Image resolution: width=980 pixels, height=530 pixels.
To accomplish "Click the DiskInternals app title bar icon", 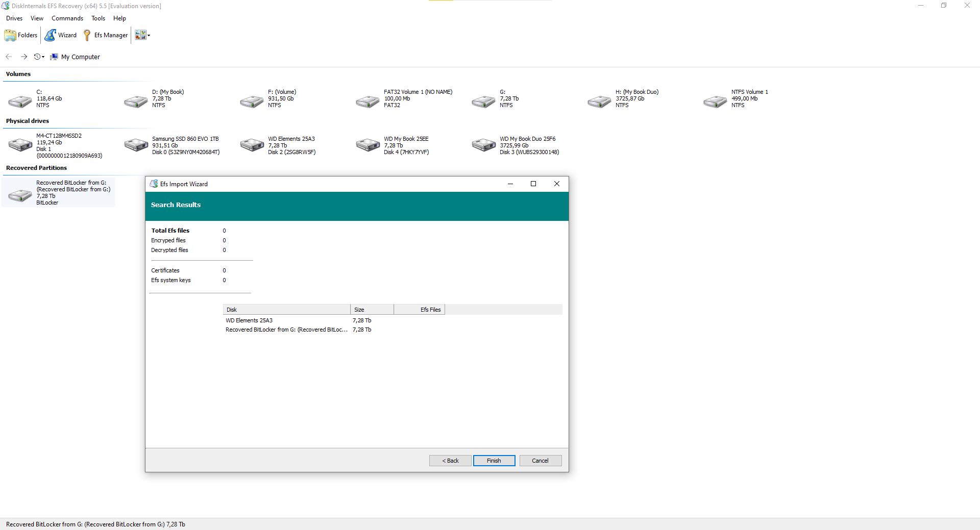I will pos(5,6).
